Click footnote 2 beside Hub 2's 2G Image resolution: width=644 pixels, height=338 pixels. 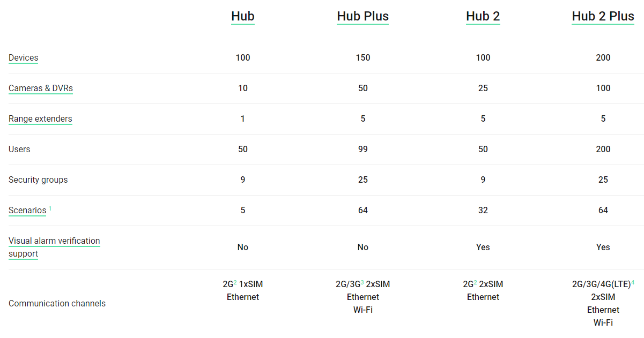pos(475,282)
